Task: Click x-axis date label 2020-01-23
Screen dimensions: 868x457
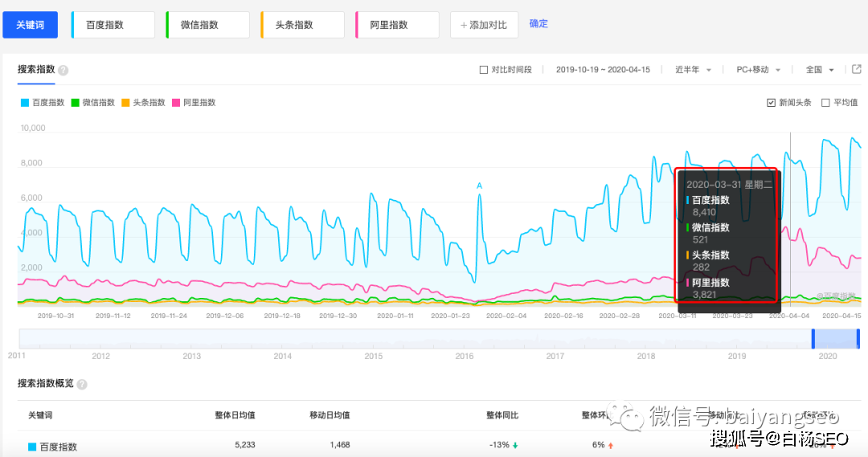Action: (x=451, y=316)
